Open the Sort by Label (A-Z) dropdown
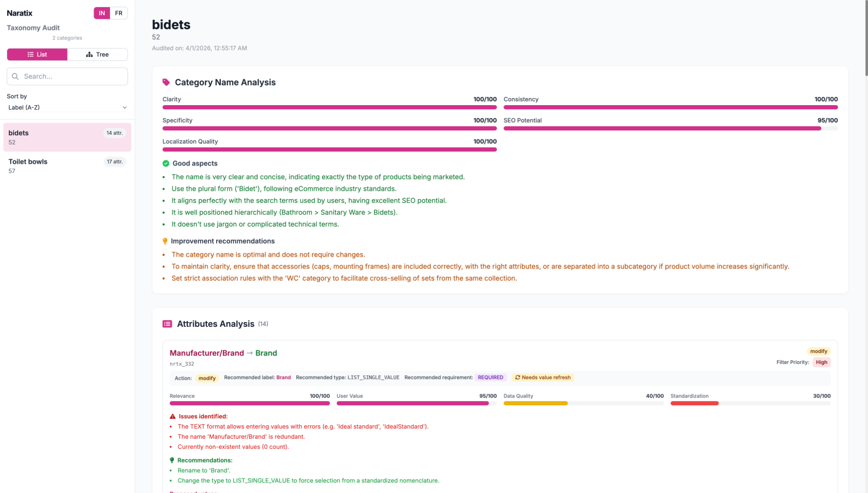 click(x=67, y=108)
